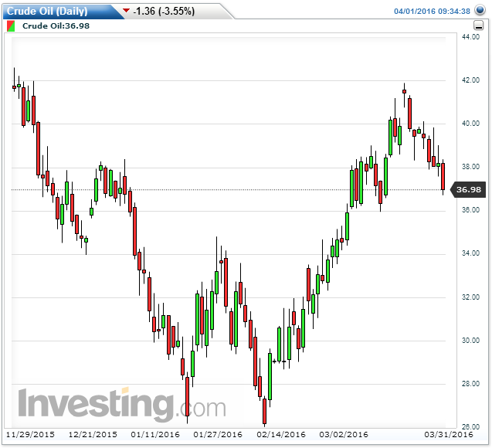Click the Crude Oil:36.98 legend label

coord(53,25)
